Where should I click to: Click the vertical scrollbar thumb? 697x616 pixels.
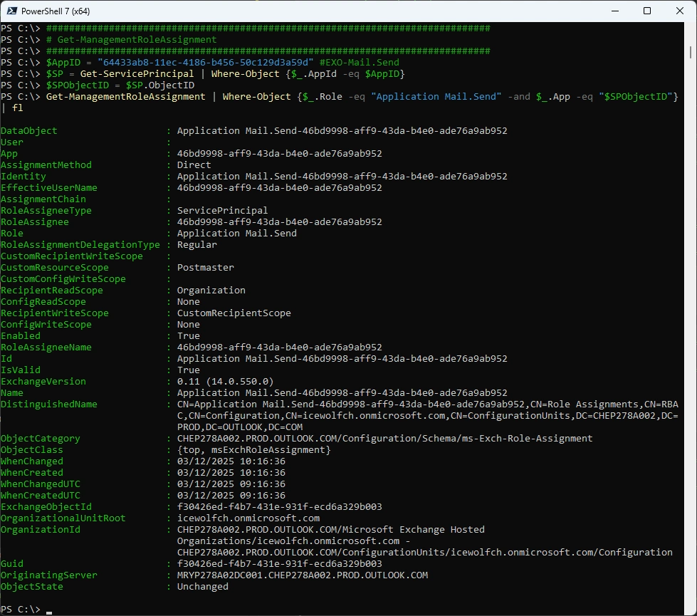[x=691, y=53]
